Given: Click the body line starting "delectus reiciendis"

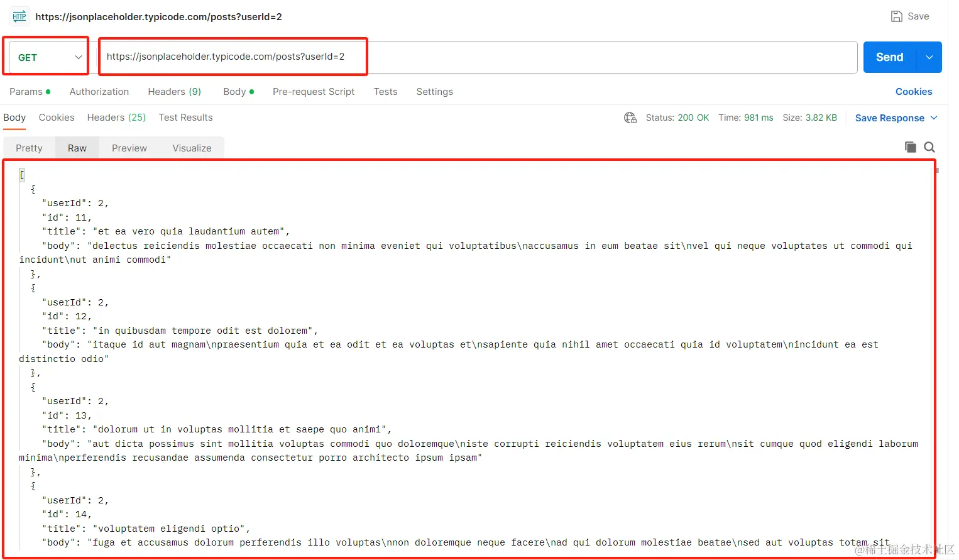Looking at the screenshot, I should [477, 246].
